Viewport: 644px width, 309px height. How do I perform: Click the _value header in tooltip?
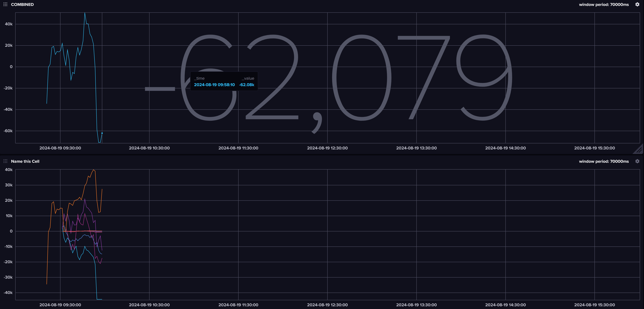(248, 78)
